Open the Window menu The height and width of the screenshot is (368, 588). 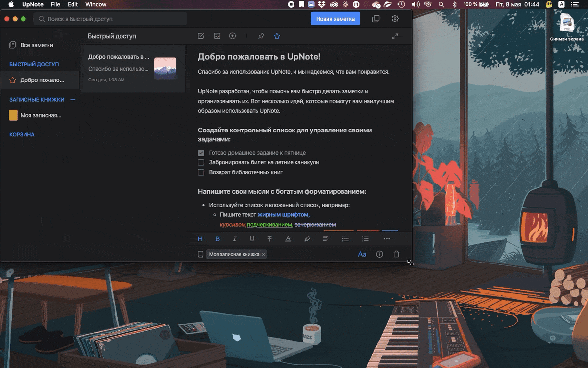click(96, 4)
